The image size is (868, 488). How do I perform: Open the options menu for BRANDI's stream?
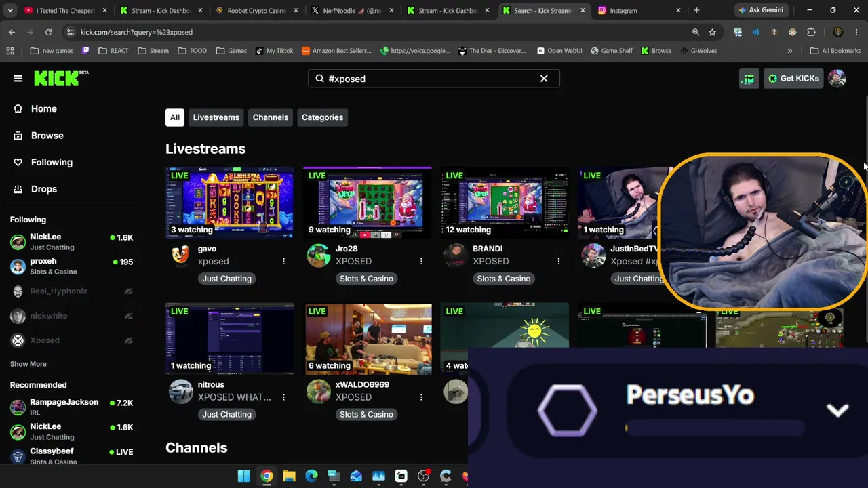[x=559, y=261]
